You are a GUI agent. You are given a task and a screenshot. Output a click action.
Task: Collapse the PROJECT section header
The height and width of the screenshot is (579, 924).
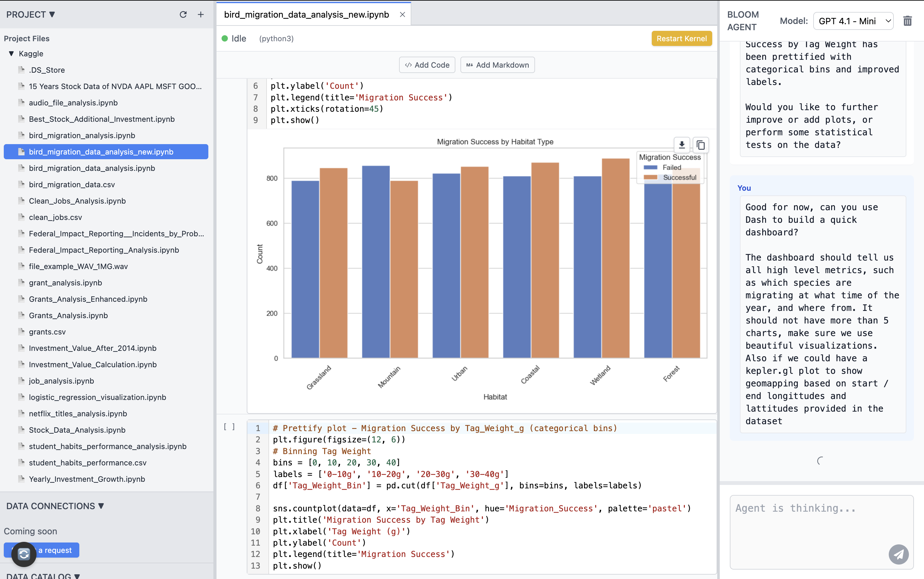31,14
